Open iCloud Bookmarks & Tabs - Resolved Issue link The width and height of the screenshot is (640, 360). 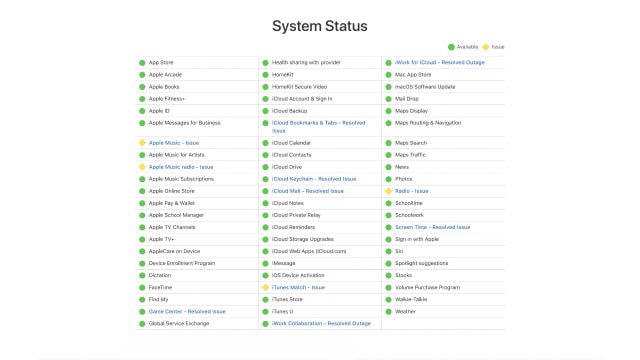pos(318,127)
